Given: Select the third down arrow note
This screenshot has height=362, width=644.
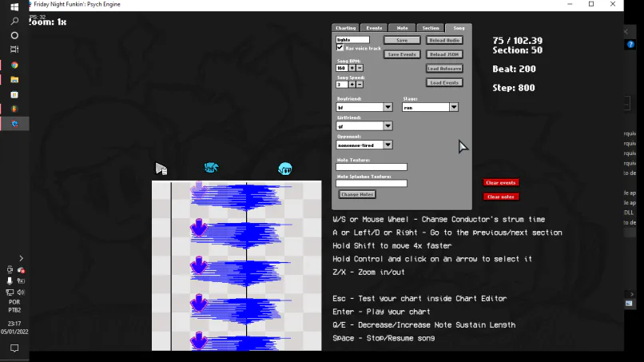Looking at the screenshot, I should (199, 265).
